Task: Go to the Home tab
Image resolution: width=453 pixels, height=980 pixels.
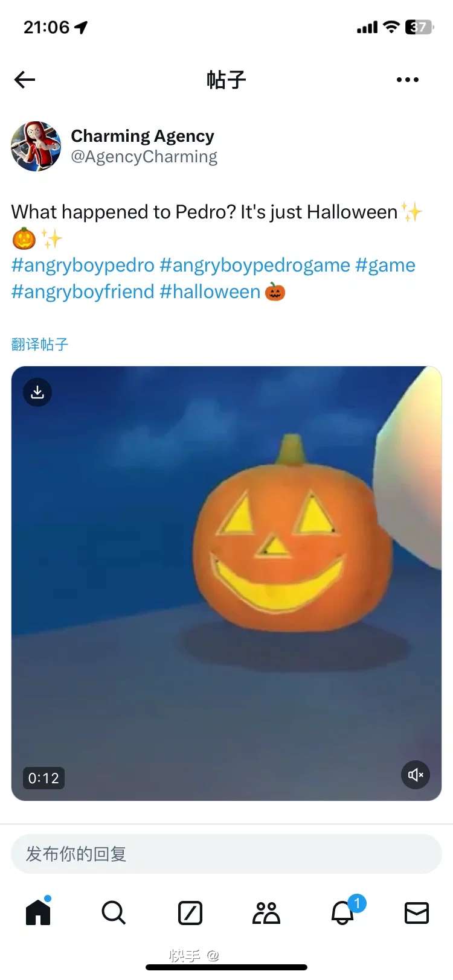Action: tap(38, 912)
